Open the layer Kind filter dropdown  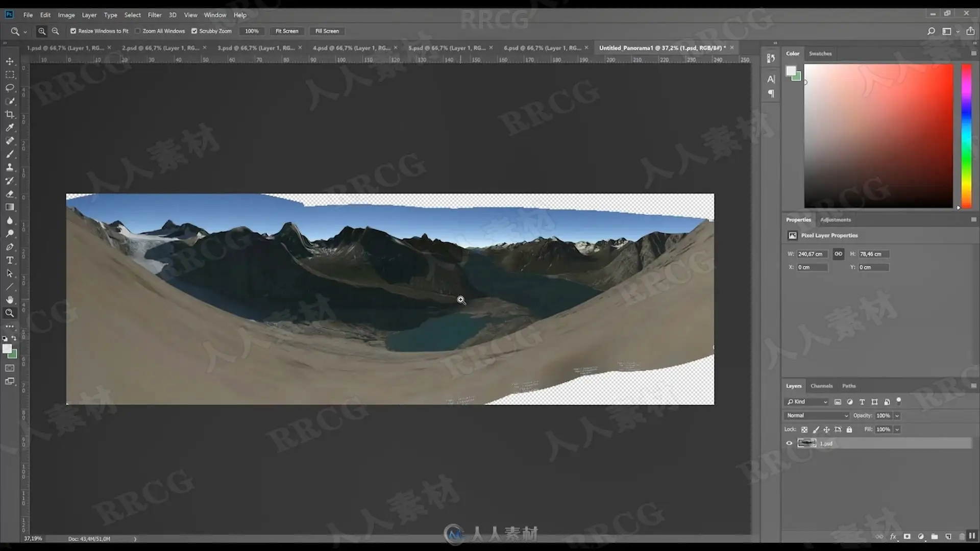pos(807,402)
